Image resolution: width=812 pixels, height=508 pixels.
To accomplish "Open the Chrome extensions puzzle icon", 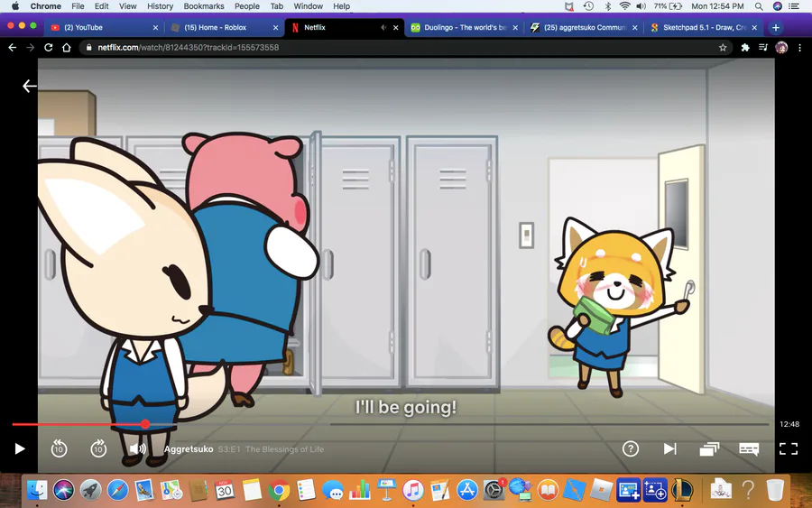I will point(744,47).
